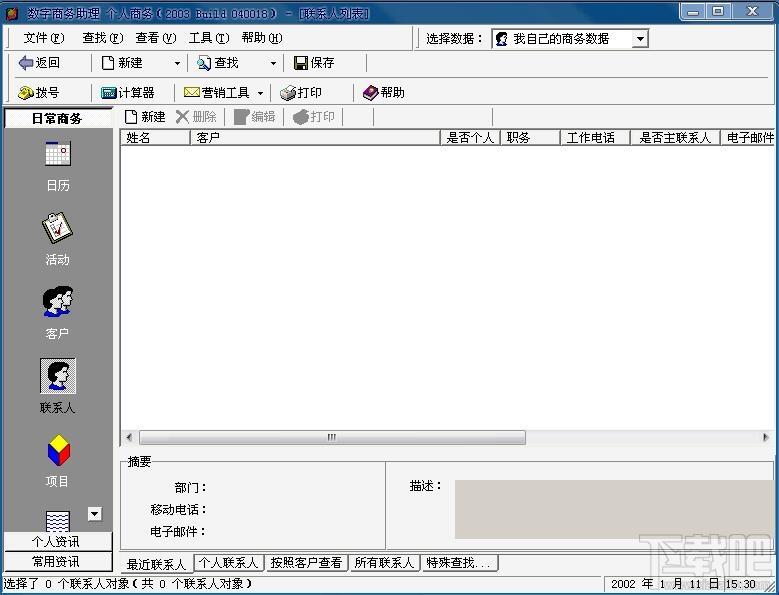
Task: Open the 日历 calendar in sidebar
Action: click(x=58, y=166)
